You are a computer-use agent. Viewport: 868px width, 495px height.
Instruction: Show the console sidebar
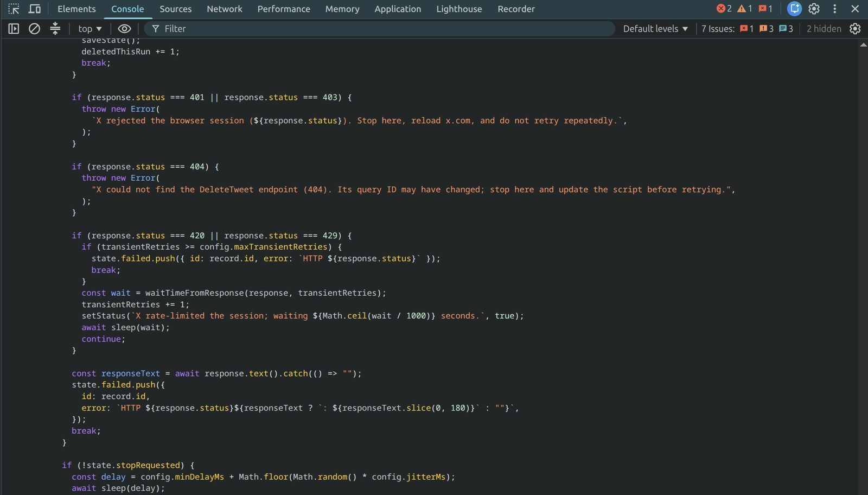[x=14, y=29]
